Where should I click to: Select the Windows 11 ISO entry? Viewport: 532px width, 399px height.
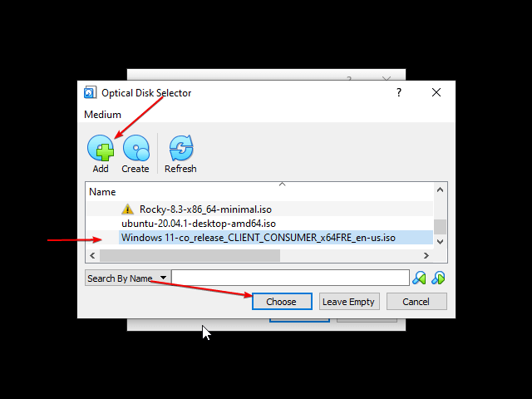click(259, 238)
